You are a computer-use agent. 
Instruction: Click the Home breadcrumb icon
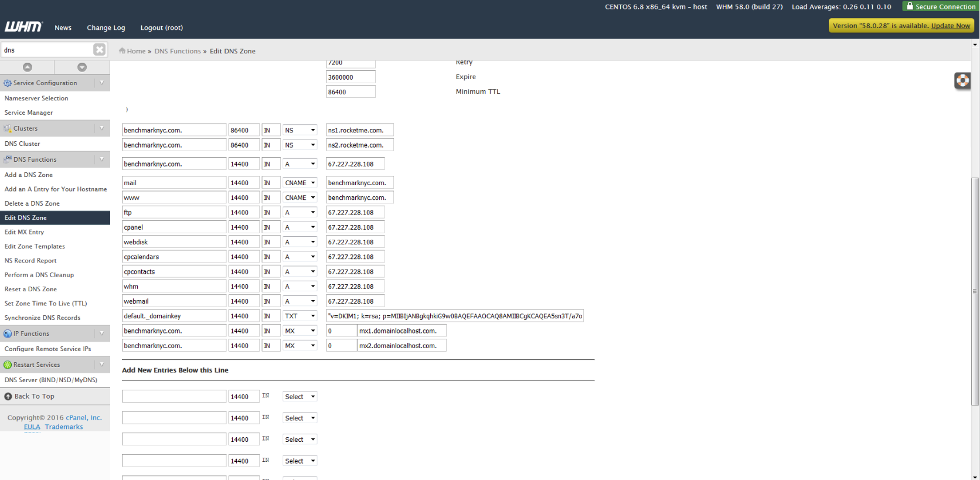(x=122, y=51)
